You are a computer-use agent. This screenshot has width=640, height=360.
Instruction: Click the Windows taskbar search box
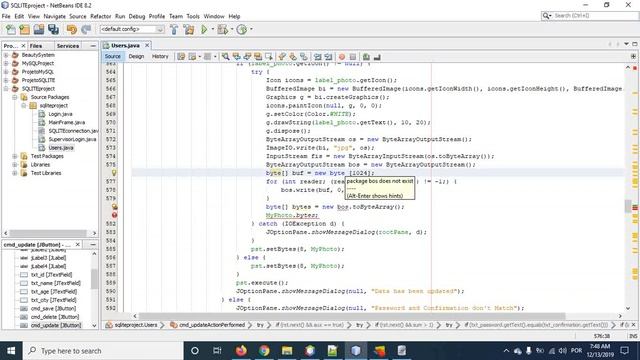[102, 351]
